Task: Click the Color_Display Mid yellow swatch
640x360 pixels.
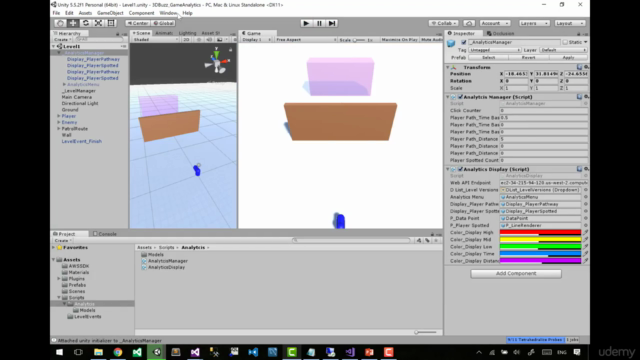Action: pos(540,240)
